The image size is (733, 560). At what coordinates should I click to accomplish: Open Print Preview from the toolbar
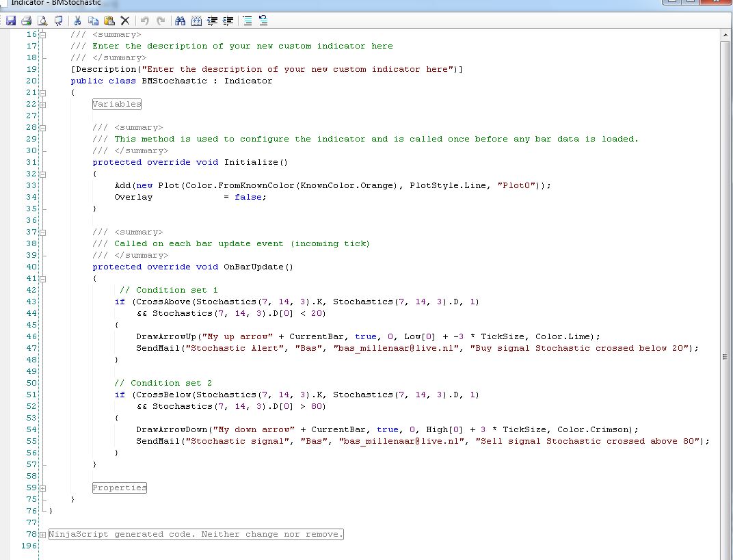(42, 21)
